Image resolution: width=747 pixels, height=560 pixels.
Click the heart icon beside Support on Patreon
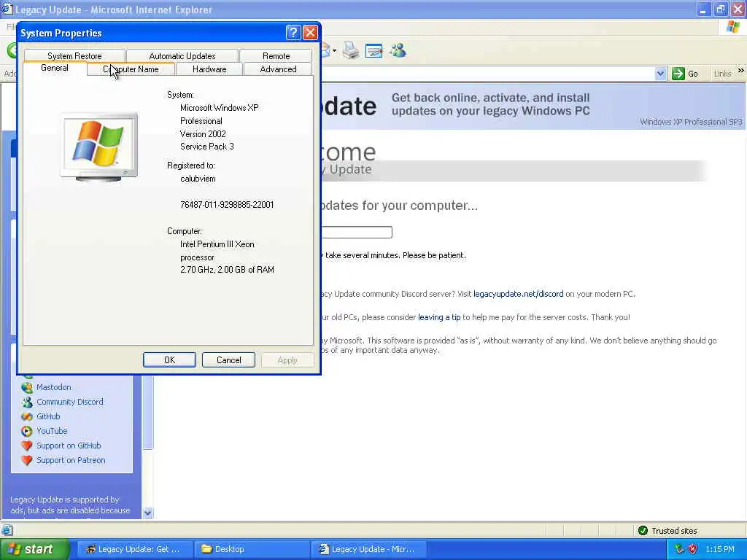27,461
